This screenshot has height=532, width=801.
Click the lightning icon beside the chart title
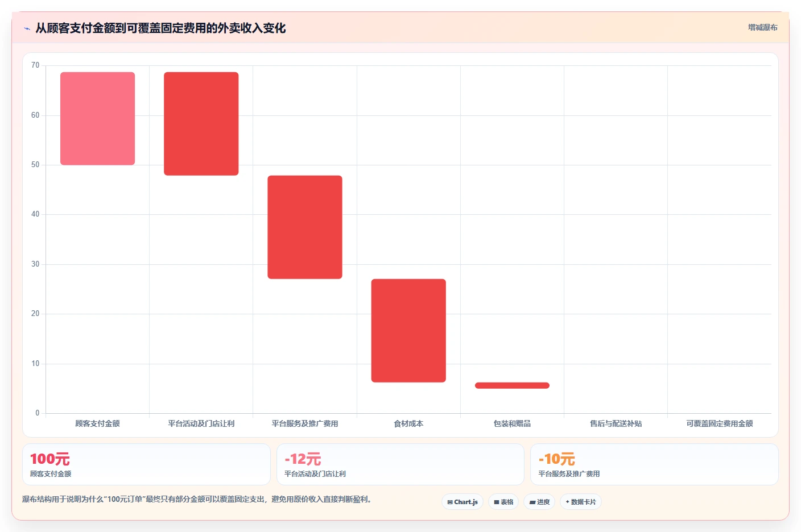[27, 28]
